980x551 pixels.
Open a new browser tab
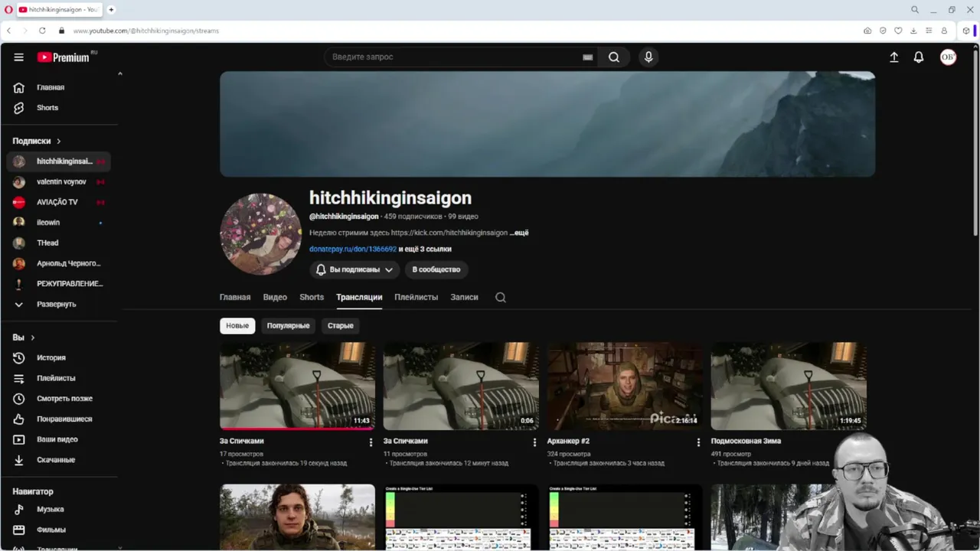pyautogui.click(x=111, y=10)
